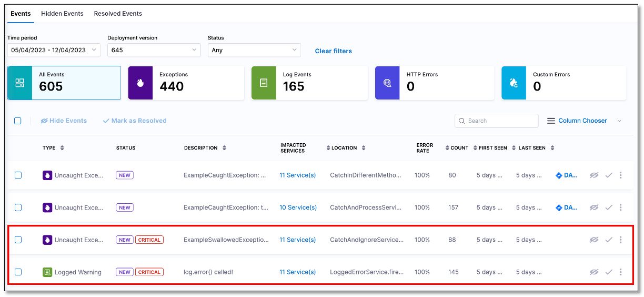
Task: Open the Time period dropdown
Action: click(x=54, y=50)
